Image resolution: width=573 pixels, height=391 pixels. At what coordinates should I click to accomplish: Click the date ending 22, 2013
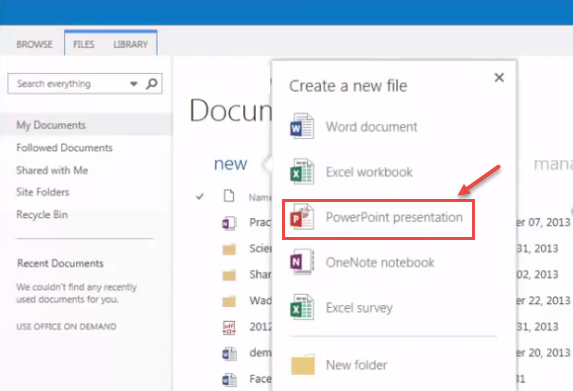[x=543, y=300]
